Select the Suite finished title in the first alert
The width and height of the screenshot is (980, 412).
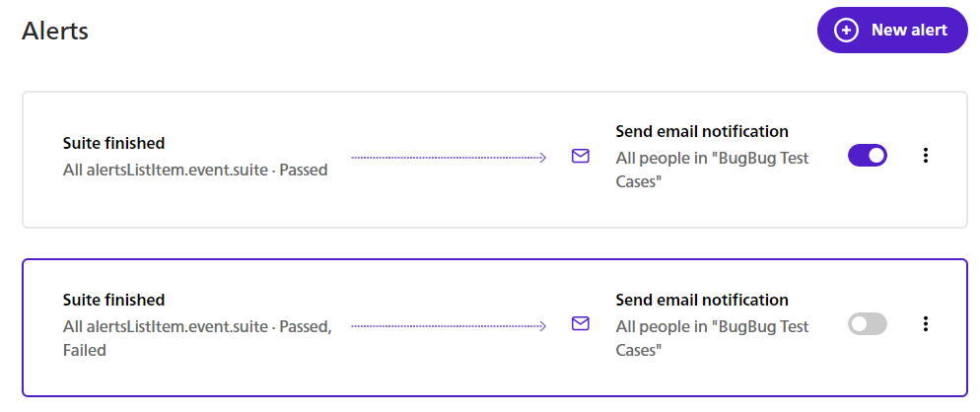point(113,143)
